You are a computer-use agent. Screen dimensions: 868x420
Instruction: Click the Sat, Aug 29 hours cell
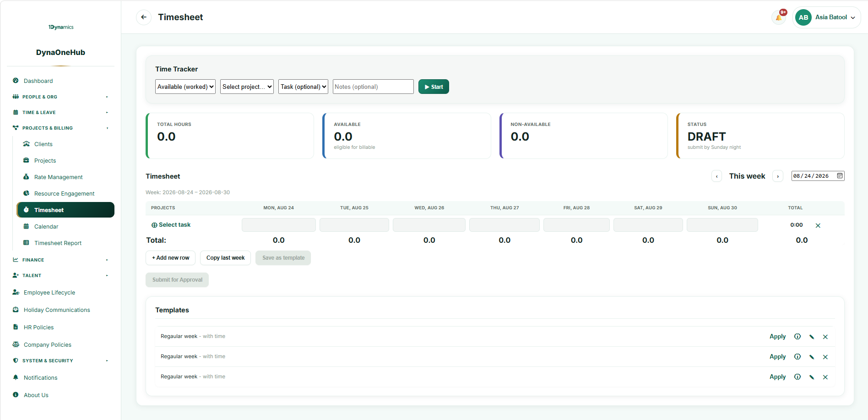[x=648, y=225]
